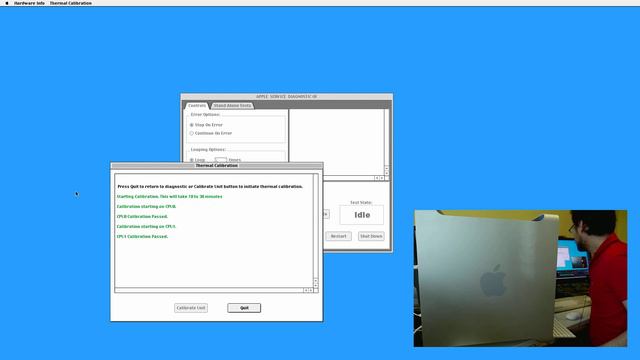Click the Shut Down button
Viewport: 640px width, 360px height.
pyautogui.click(x=371, y=236)
